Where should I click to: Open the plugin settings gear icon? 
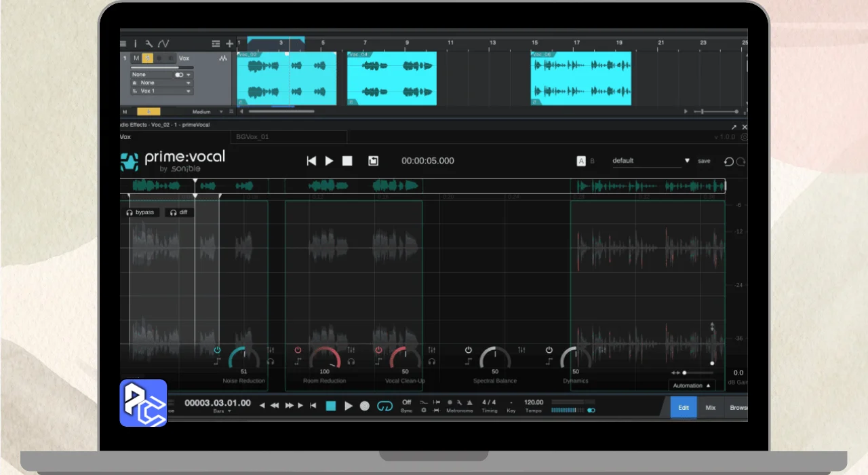pyautogui.click(x=744, y=137)
